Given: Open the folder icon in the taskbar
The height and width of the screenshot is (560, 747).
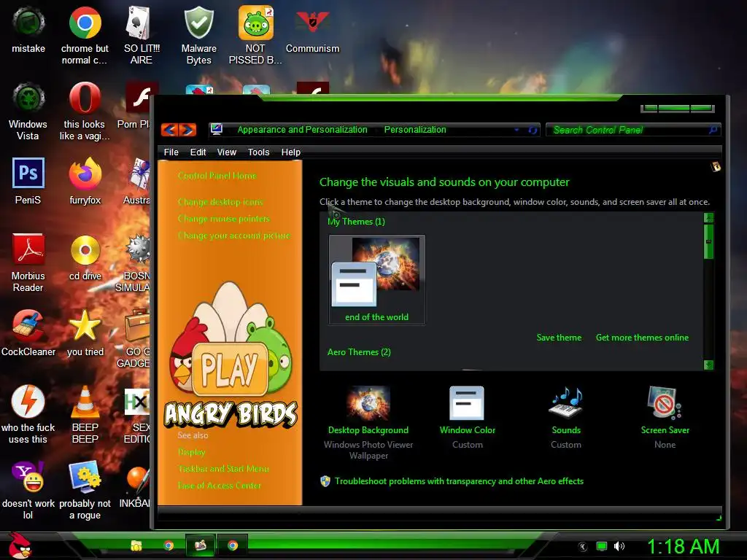Looking at the screenshot, I should pos(136,545).
